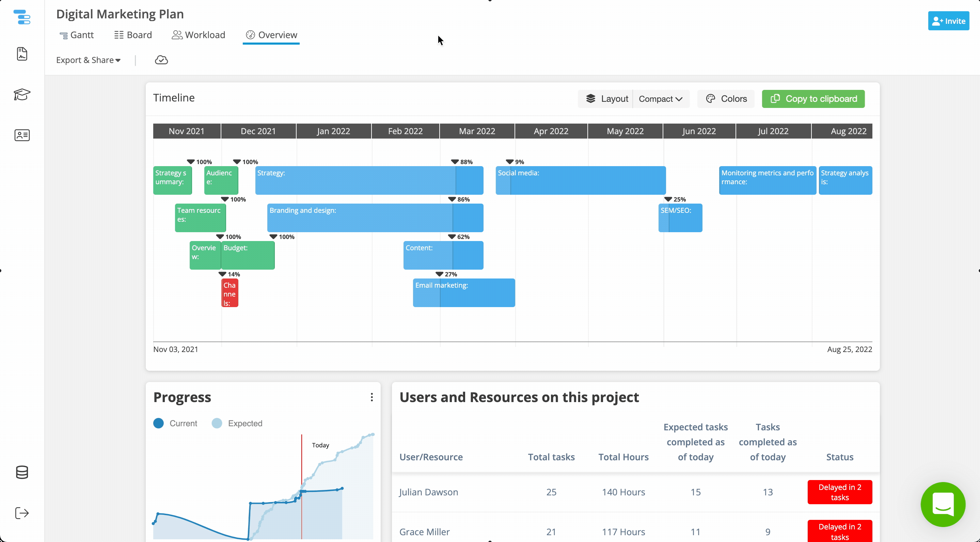
Task: Click the cloud sync status icon
Action: pos(161,60)
